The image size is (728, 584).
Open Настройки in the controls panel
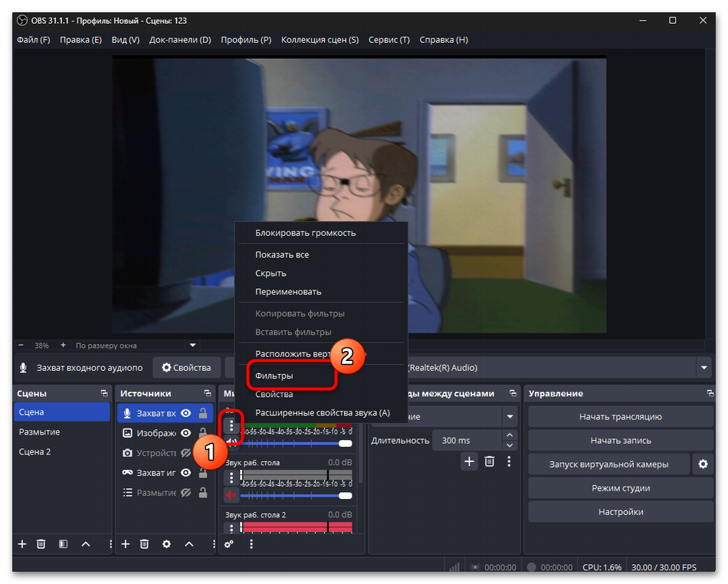click(621, 512)
